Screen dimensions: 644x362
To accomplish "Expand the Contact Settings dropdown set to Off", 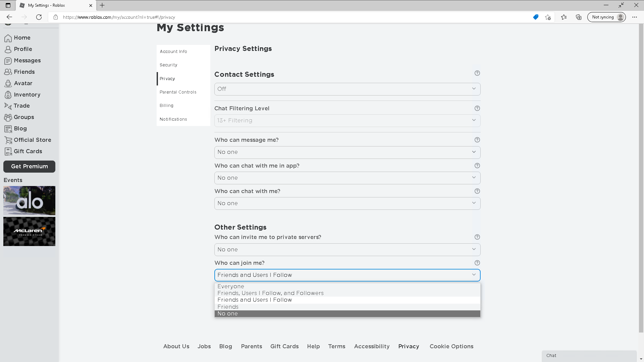I will click(x=347, y=89).
